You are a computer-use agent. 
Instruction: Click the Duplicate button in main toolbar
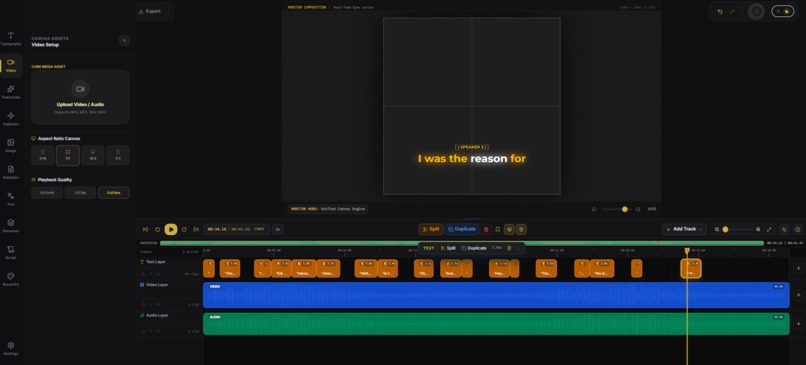(x=462, y=229)
